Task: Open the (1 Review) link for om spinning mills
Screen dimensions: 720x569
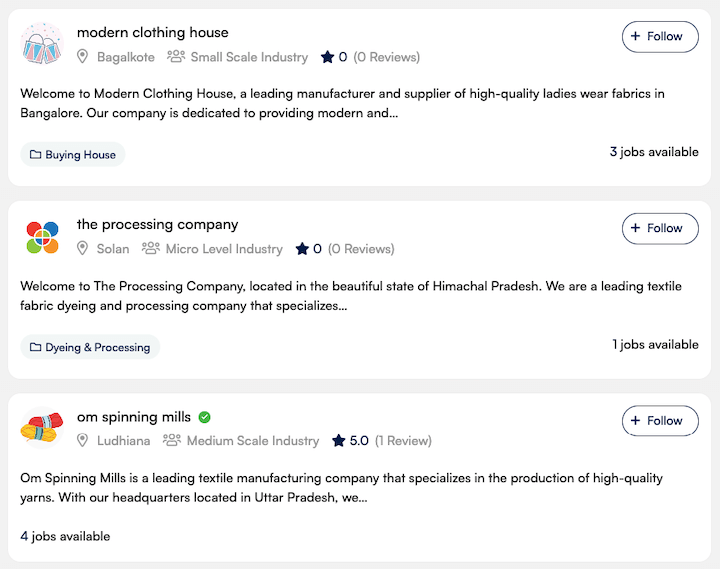Action: point(403,441)
